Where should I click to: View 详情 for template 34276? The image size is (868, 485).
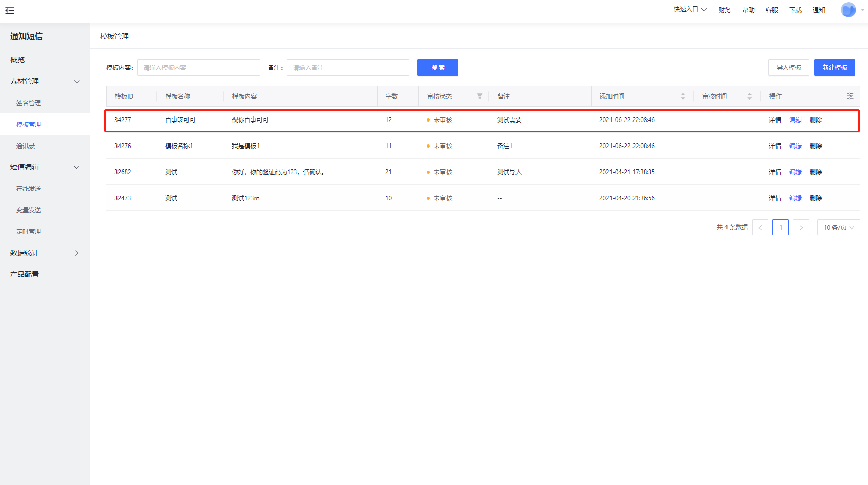coord(775,146)
